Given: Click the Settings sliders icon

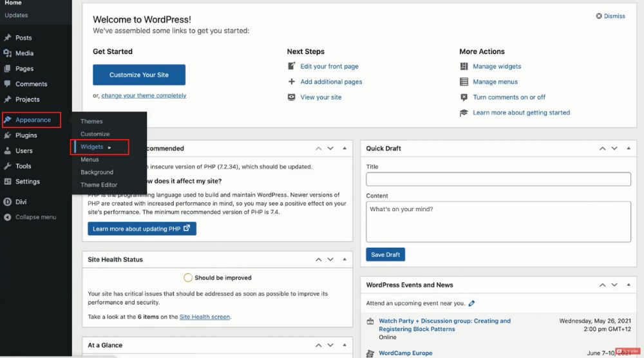Looking at the screenshot, I should (7, 182).
